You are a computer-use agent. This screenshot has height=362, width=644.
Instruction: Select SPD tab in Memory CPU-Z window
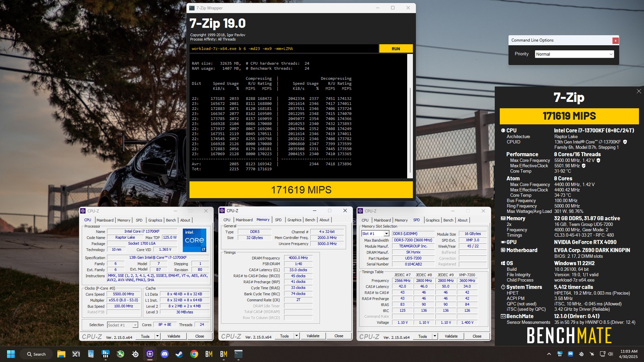278,220
